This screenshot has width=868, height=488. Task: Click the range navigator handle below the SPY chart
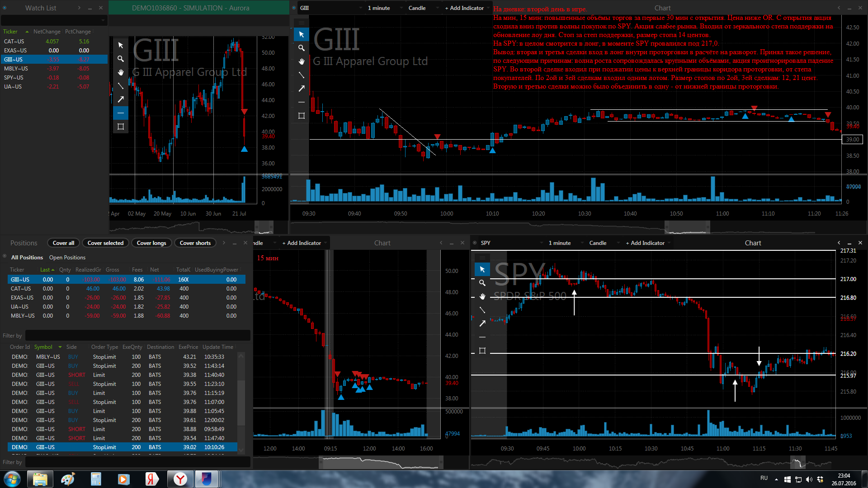pos(798,463)
